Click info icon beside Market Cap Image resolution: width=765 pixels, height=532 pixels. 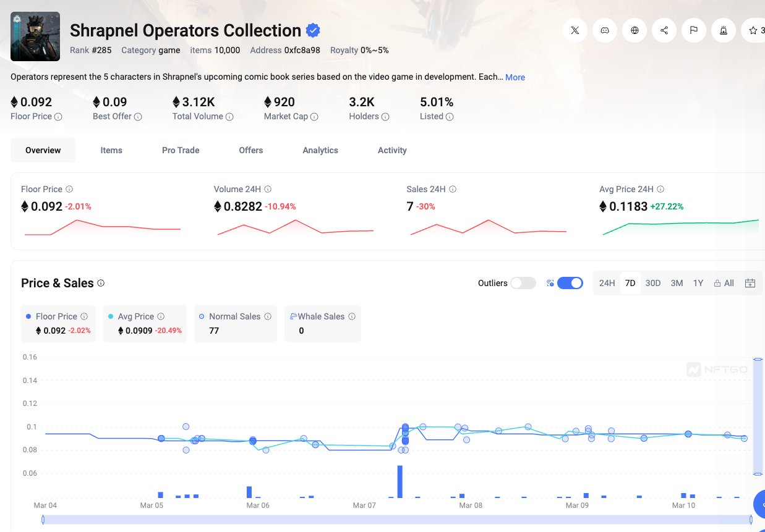(x=314, y=117)
